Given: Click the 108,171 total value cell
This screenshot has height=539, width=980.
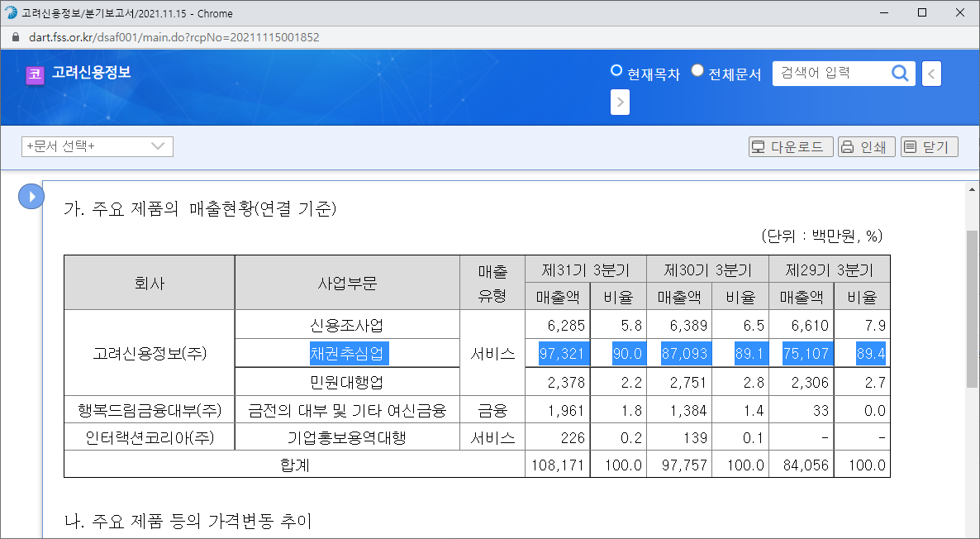Looking at the screenshot, I should 558,465.
